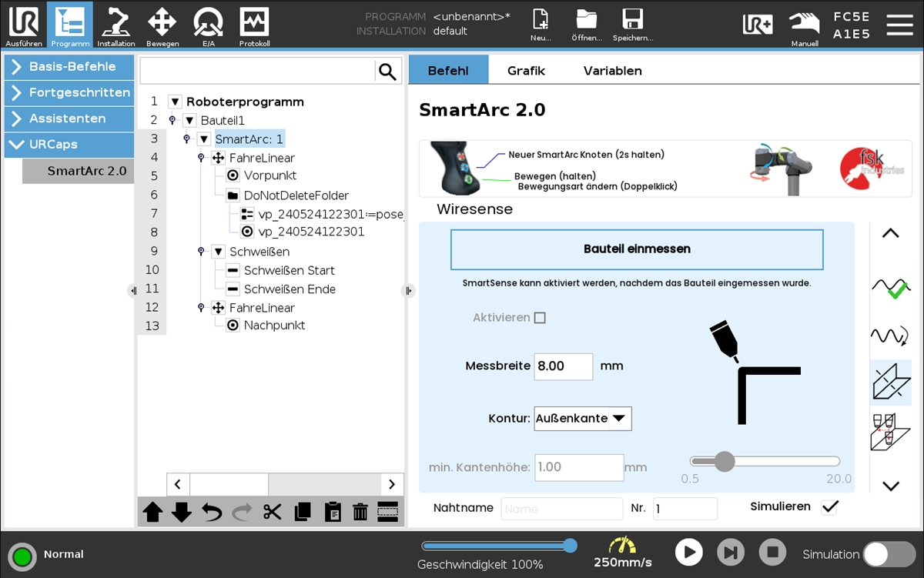Select the Vorpunkt waypoint node

(270, 176)
